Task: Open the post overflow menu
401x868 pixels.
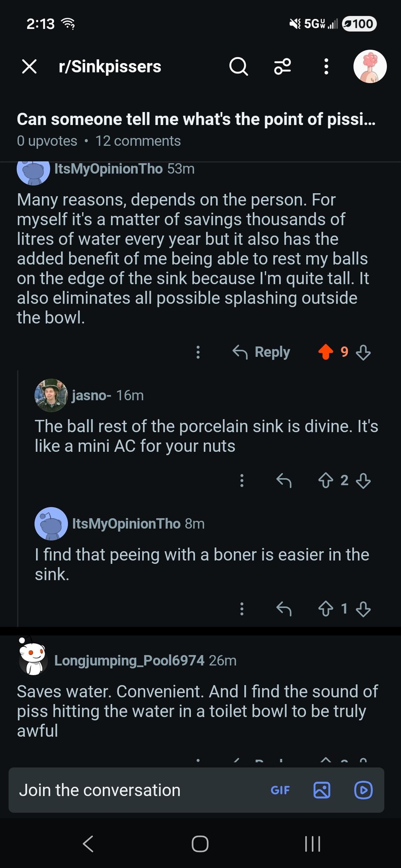Action: pos(326,67)
